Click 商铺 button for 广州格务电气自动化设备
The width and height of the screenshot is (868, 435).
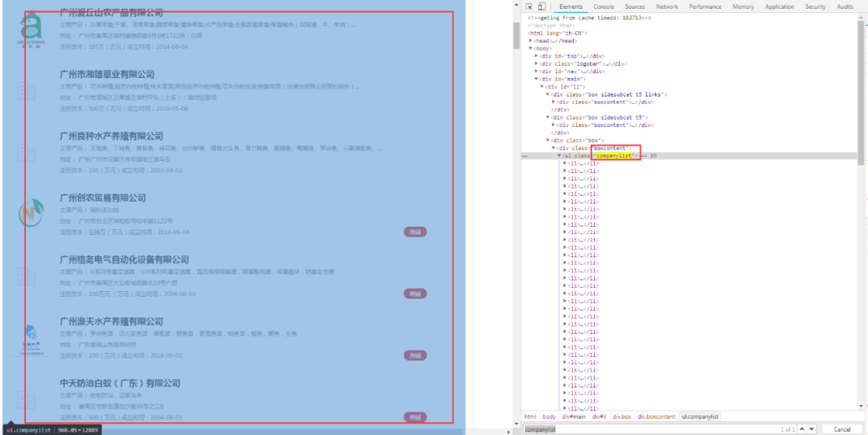(x=416, y=293)
